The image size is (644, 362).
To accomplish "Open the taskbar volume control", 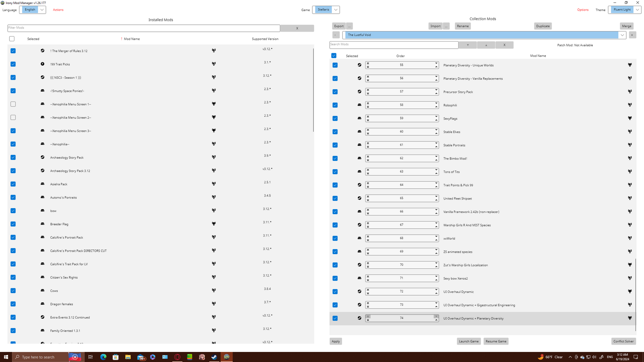I will [x=594, y=357].
